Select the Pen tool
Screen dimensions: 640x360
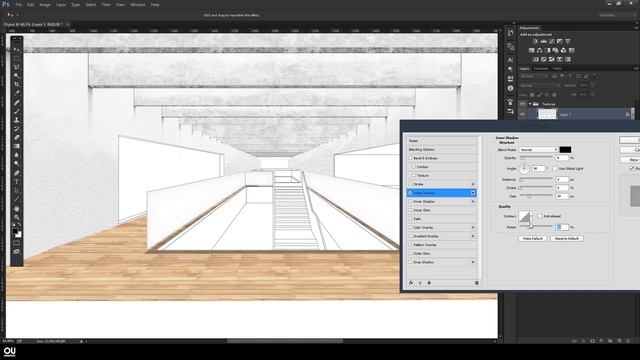[16, 173]
